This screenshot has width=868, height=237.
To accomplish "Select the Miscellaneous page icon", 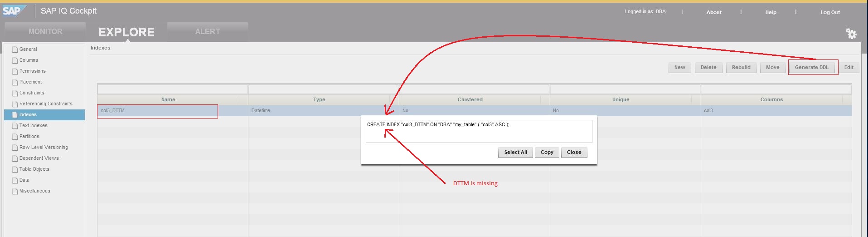I will [15, 191].
